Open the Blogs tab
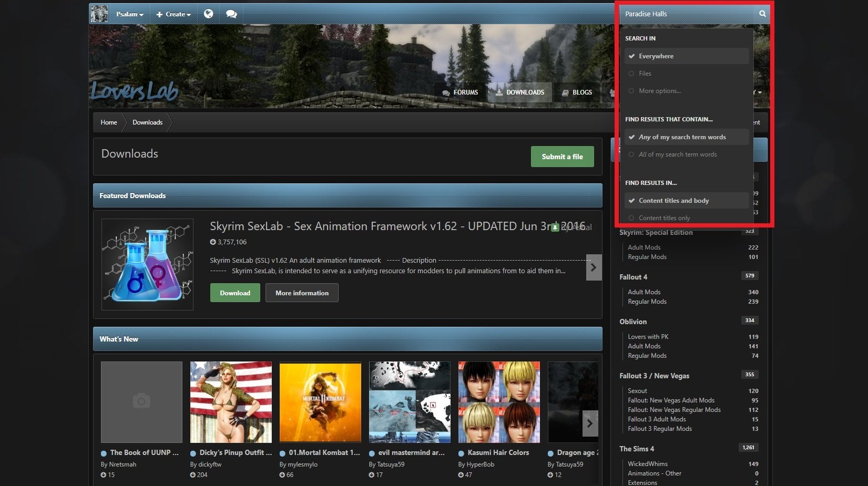 pyautogui.click(x=577, y=92)
